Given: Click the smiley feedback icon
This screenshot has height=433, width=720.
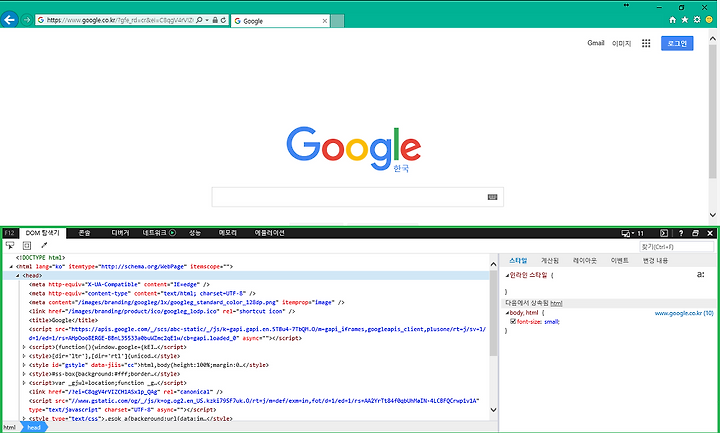Looking at the screenshot, I should 709,20.
